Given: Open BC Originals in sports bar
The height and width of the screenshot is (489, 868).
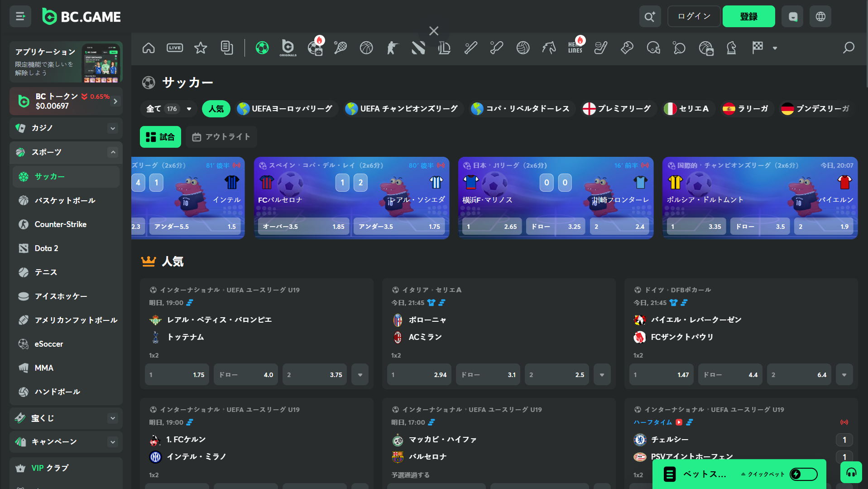Looking at the screenshot, I should (288, 48).
